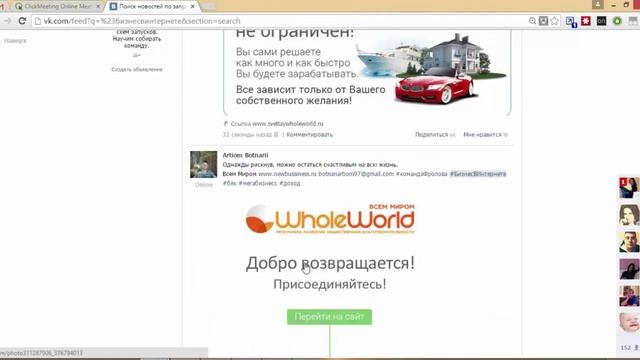Screen dimensions: 640x360
Task: Open the baby-photo chat contact in the sidebar
Action: [629, 323]
